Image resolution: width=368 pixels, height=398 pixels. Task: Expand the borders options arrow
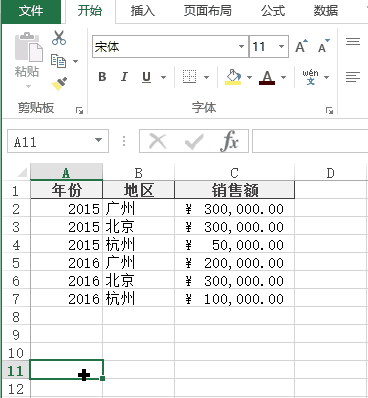tap(206, 77)
